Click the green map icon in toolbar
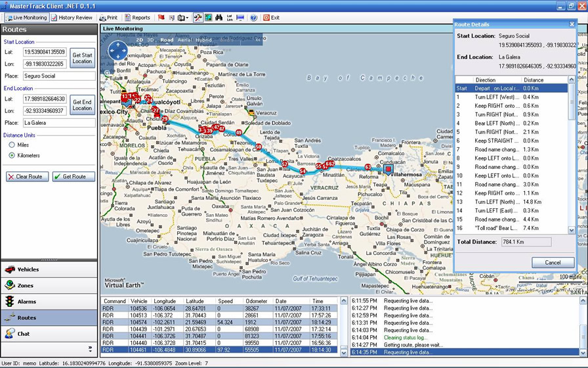Viewport: 588px width, 368px height. (x=208, y=18)
